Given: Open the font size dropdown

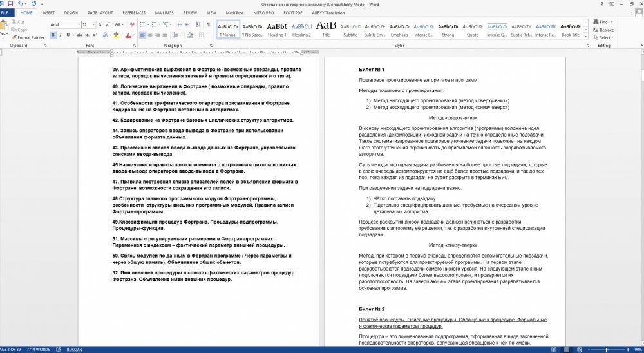Looking at the screenshot, I should tap(93, 24).
